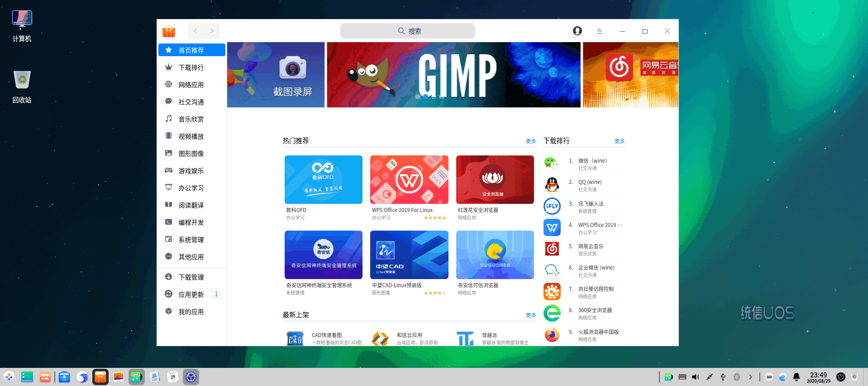Image resolution: width=868 pixels, height=386 pixels.
Task: Click the WPS Office icon in rankings
Action: pyautogui.click(x=552, y=227)
